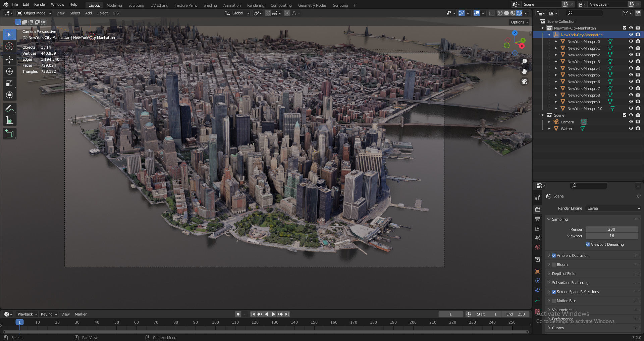Enable the Bloom checkbox
The image size is (644, 341).
[554, 265]
